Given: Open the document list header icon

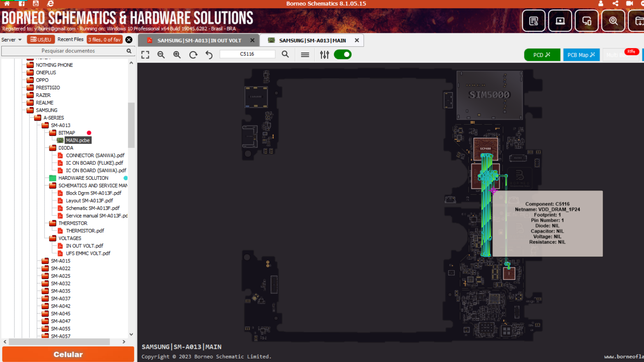Looking at the screenshot, I should coord(533,21).
